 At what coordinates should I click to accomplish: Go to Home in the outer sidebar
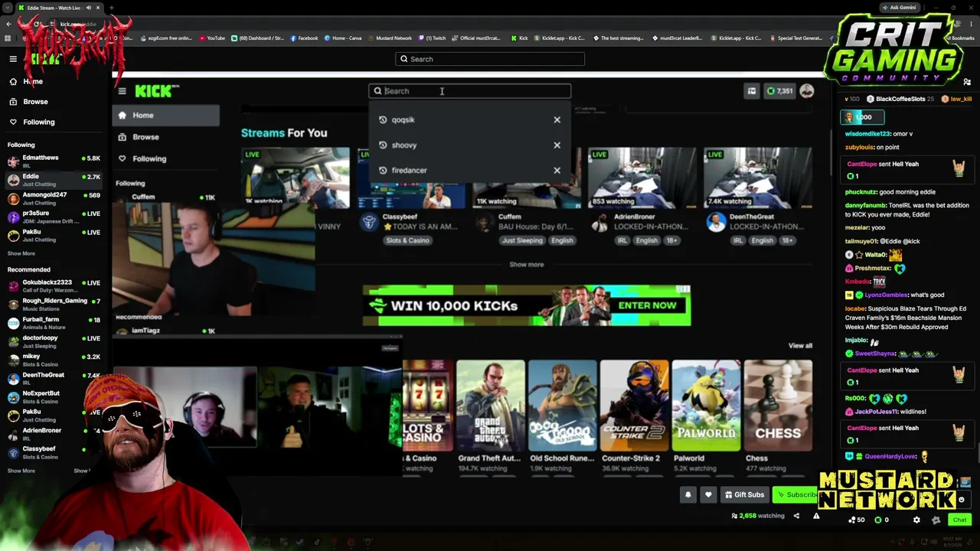(x=26, y=81)
